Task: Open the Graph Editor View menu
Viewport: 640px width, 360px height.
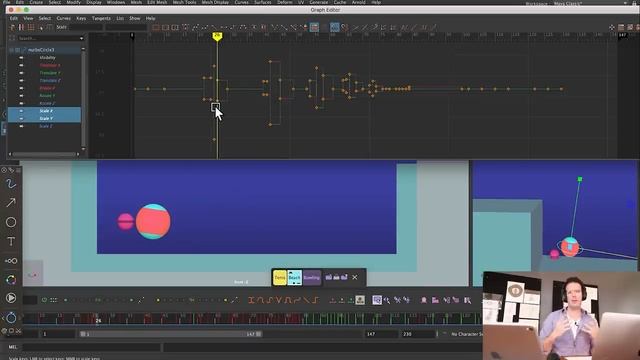Action: [28, 18]
